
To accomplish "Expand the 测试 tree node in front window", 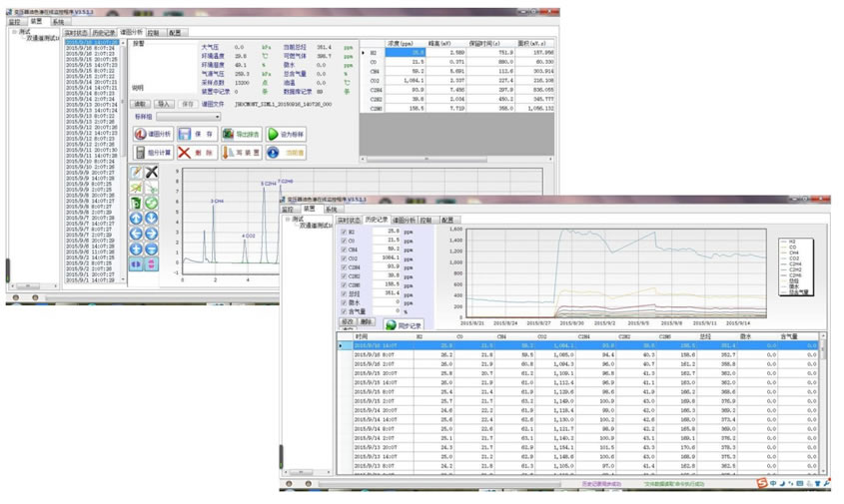I will pos(288,220).
